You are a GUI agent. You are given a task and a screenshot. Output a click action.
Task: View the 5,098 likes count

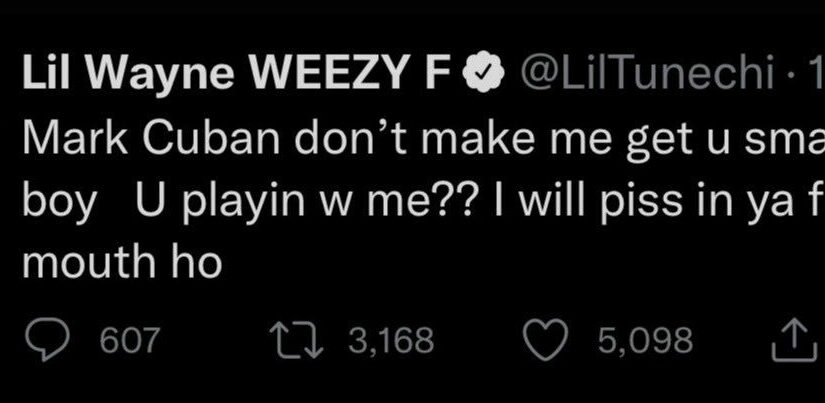(646, 340)
